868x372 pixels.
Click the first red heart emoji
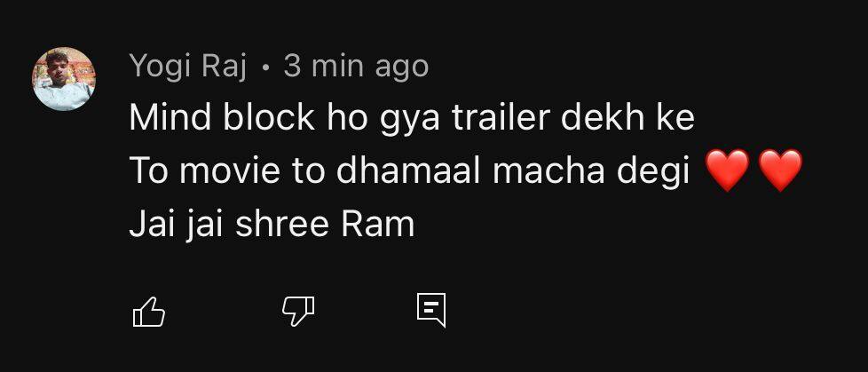[728, 170]
